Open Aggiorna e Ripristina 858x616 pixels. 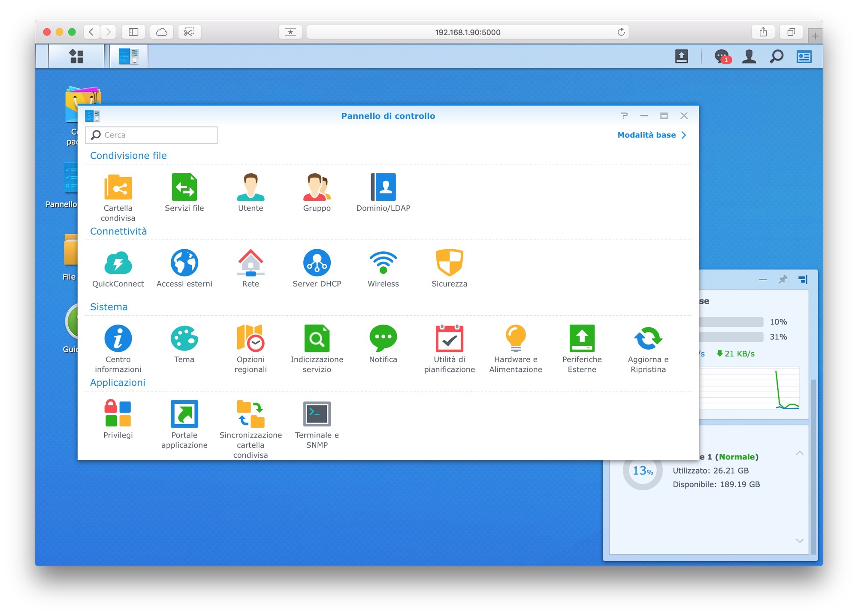(648, 349)
